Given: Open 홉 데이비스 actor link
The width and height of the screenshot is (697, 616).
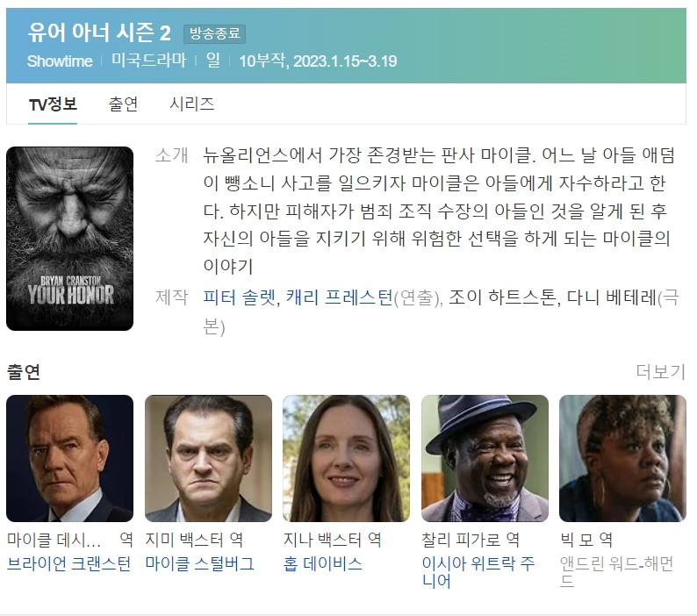Looking at the screenshot, I should [323, 563].
